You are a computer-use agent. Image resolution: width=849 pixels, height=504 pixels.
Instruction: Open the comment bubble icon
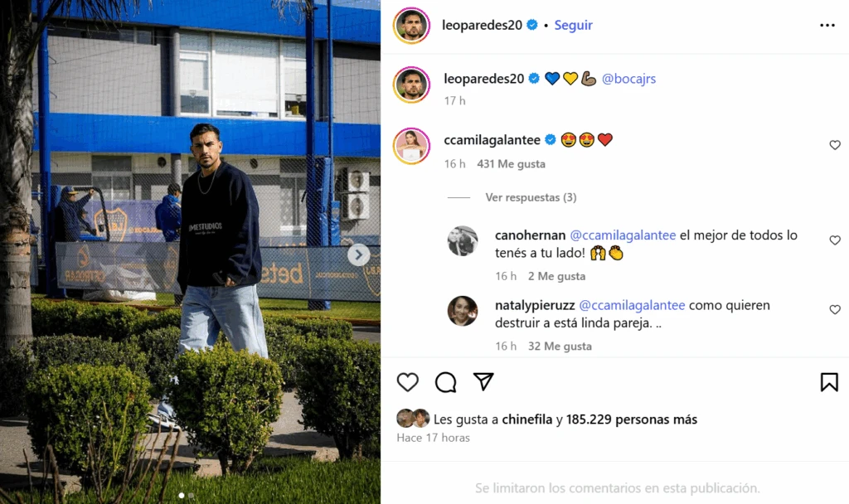pos(445,382)
